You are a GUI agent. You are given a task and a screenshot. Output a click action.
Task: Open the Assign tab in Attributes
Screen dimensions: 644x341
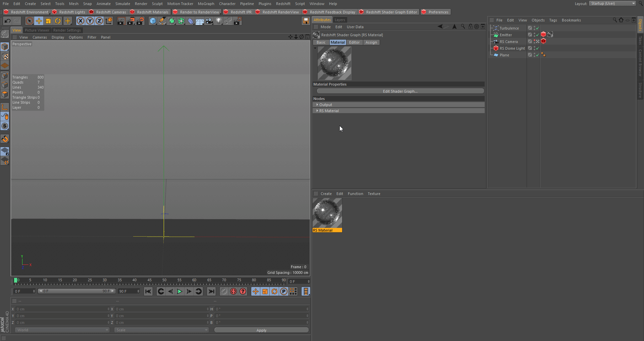coord(371,42)
